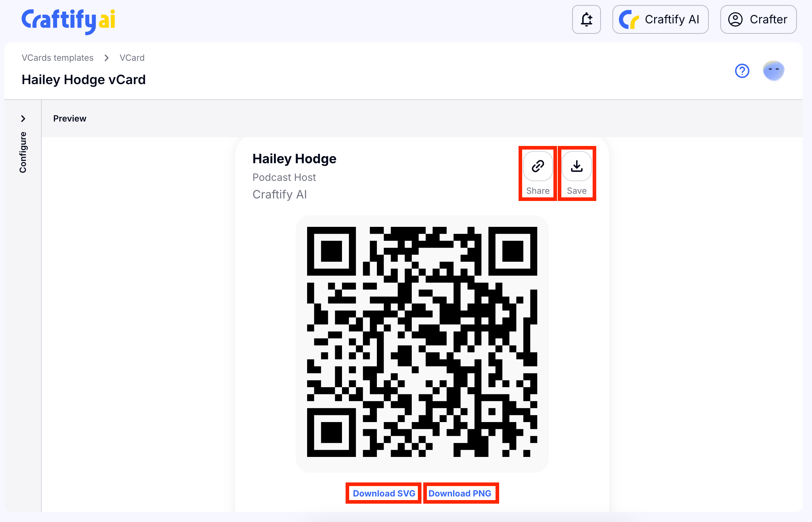Click the QR code image
Screen dimensions: 812x522
(x=422, y=342)
